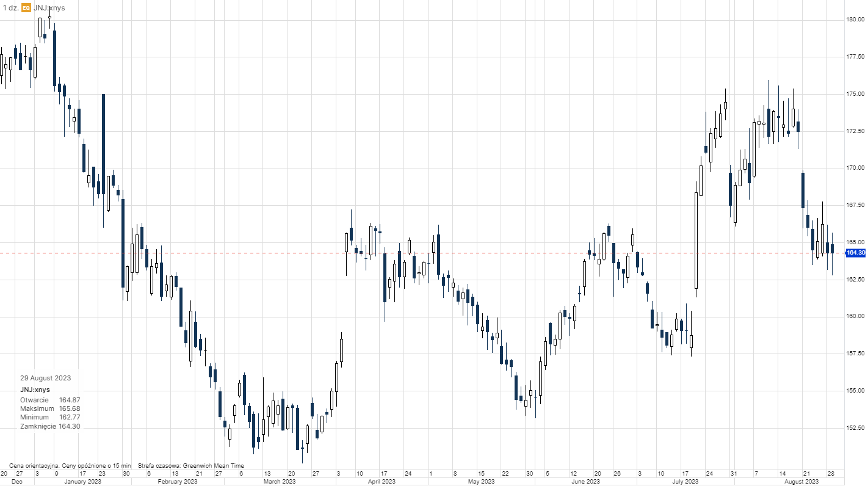Open the 1 dz. timeframe label
The image size is (868, 486).
pyautogui.click(x=10, y=8)
